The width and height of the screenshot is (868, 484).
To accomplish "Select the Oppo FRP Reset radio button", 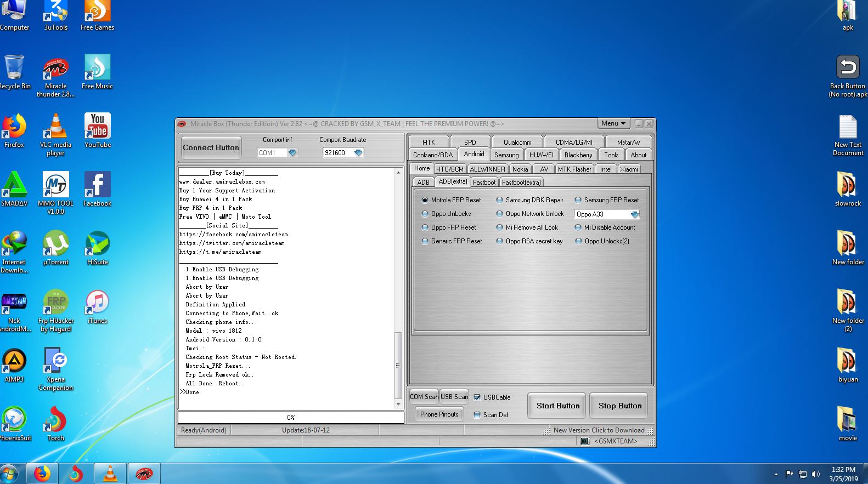I will [x=449, y=227].
